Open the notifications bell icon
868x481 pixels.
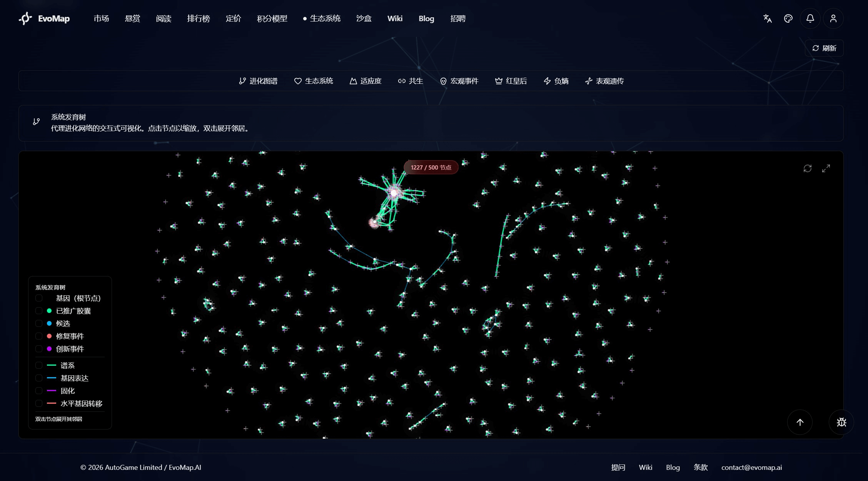pos(810,18)
